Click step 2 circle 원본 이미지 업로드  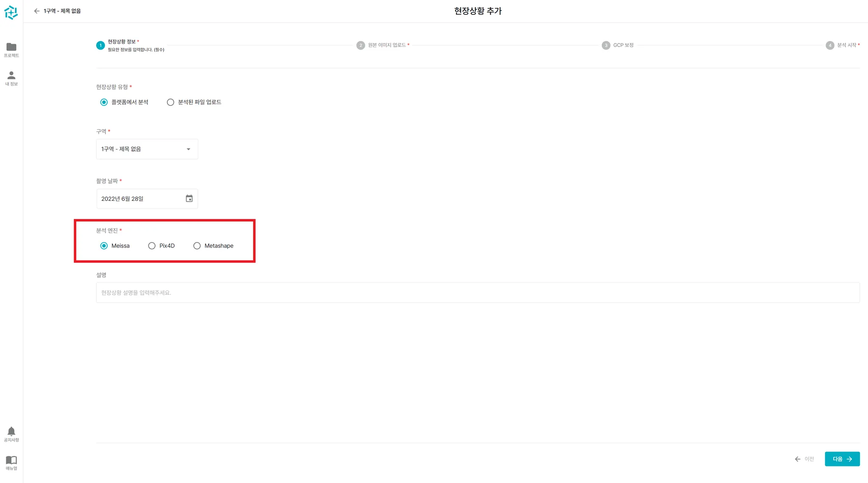pyautogui.click(x=361, y=45)
